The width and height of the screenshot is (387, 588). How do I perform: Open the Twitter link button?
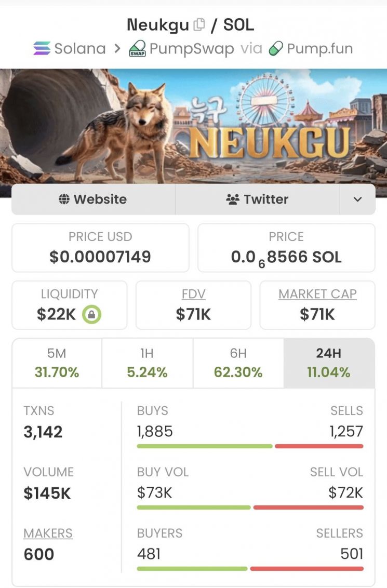tap(258, 199)
